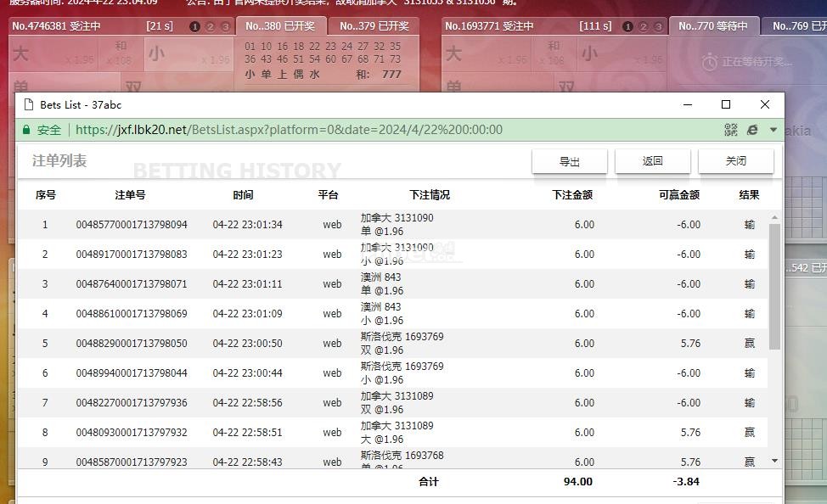
Task: Click the bets list vertical scrollbar thumb
Action: click(x=774, y=286)
